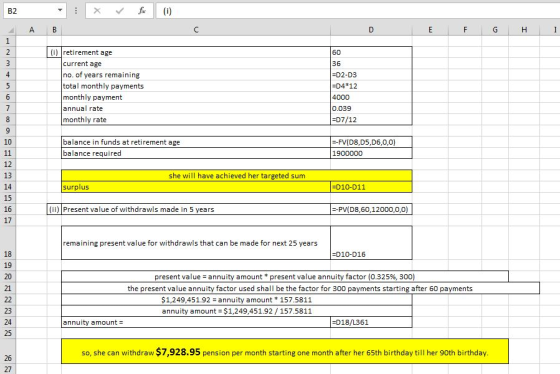Click cell B16 containing (ii)
This screenshot has width=560, height=374.
click(54, 209)
